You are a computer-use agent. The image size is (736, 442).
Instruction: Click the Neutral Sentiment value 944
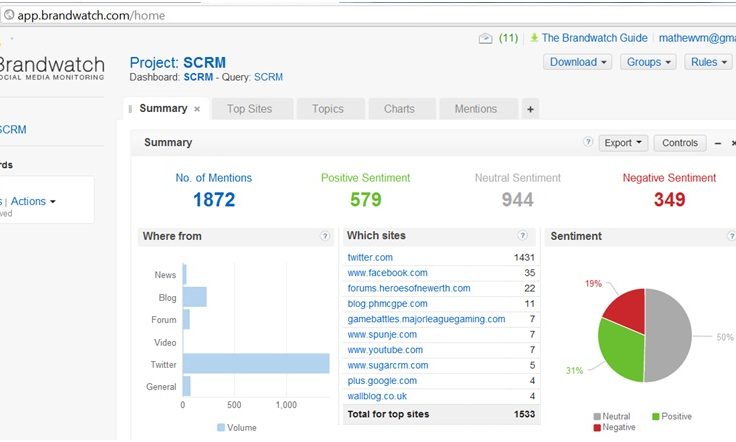click(518, 200)
